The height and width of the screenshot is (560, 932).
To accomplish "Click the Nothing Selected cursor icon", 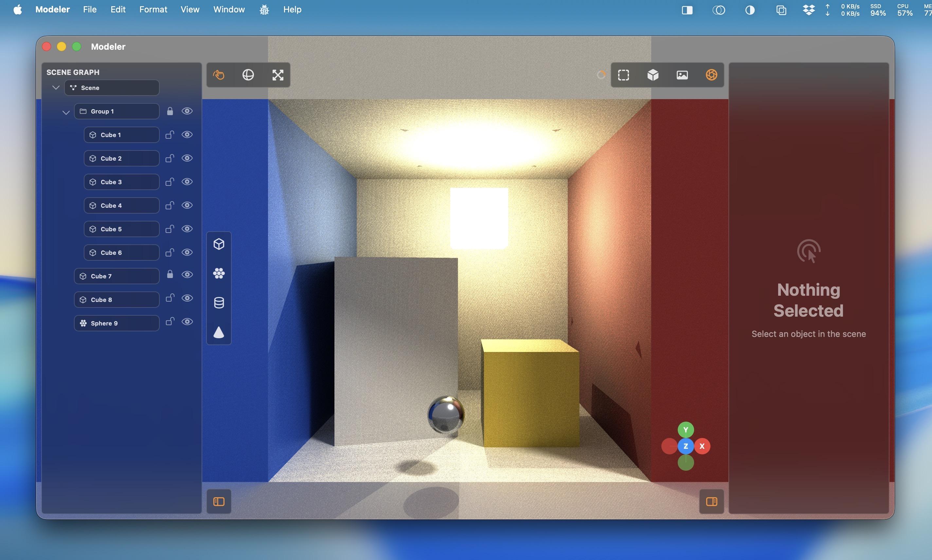I will coord(809,251).
